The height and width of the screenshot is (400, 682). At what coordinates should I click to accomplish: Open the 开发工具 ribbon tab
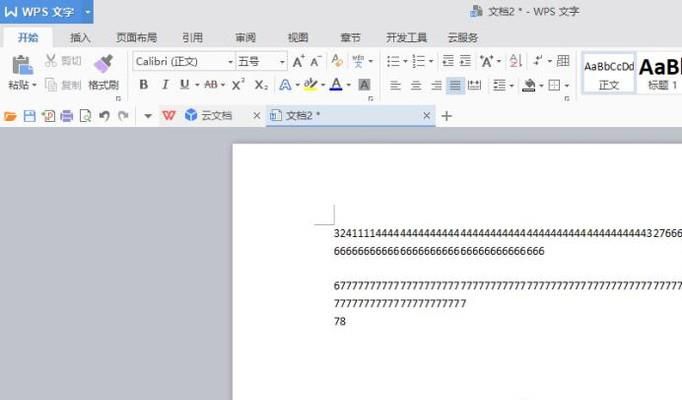pos(406,38)
